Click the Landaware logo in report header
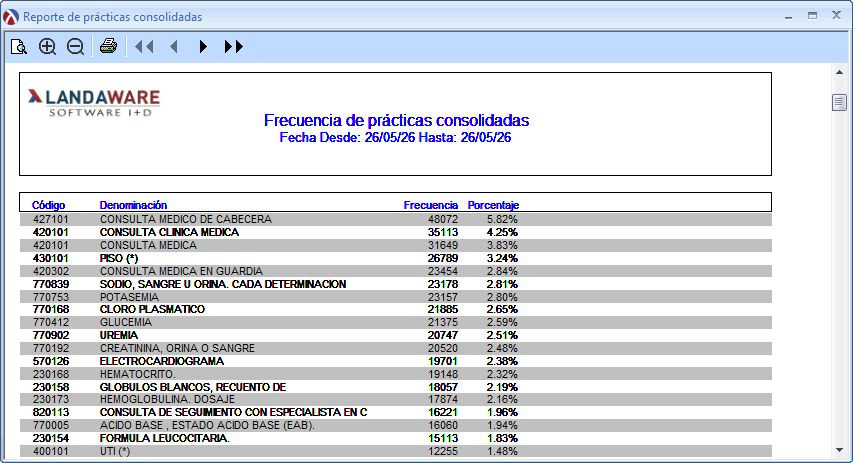This screenshot has width=853, height=463. point(94,102)
